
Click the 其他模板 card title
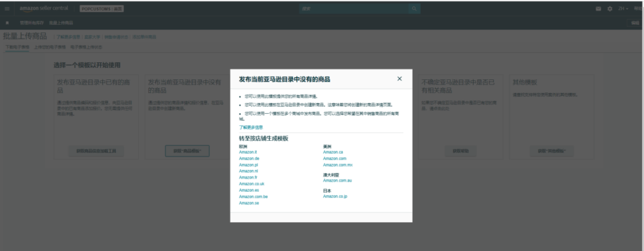tap(525, 82)
